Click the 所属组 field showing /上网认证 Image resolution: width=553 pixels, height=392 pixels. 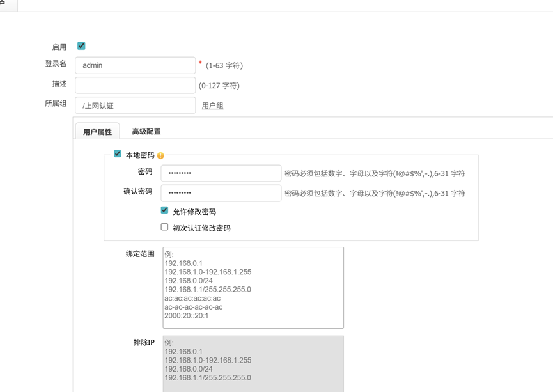click(x=136, y=106)
